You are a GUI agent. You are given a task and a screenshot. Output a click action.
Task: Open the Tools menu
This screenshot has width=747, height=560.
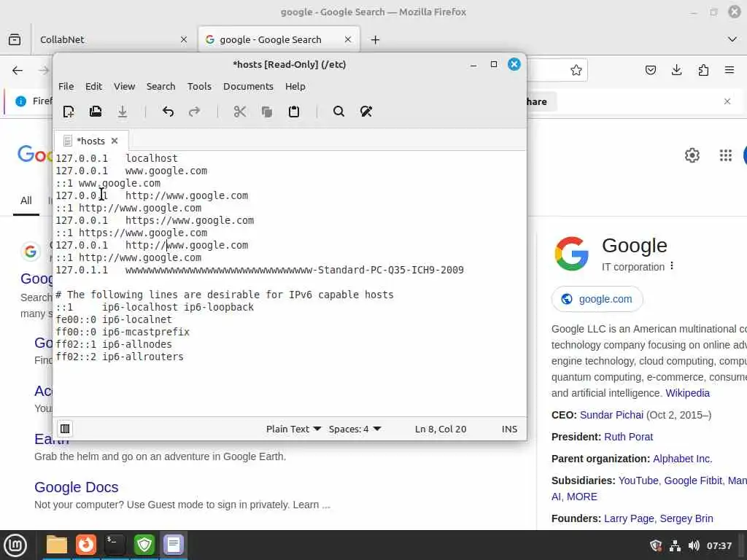[x=199, y=86]
